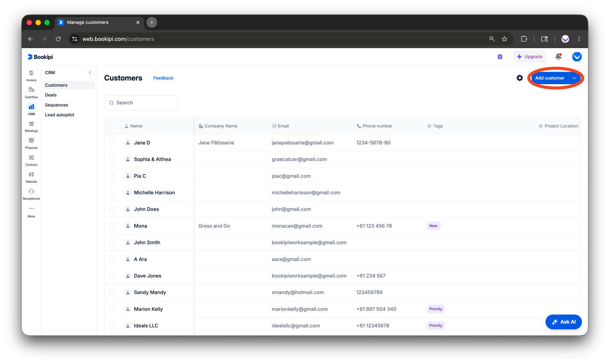The width and height of the screenshot is (610, 364).
Task: Collapse the CRM side panel chevron
Action: (x=90, y=72)
